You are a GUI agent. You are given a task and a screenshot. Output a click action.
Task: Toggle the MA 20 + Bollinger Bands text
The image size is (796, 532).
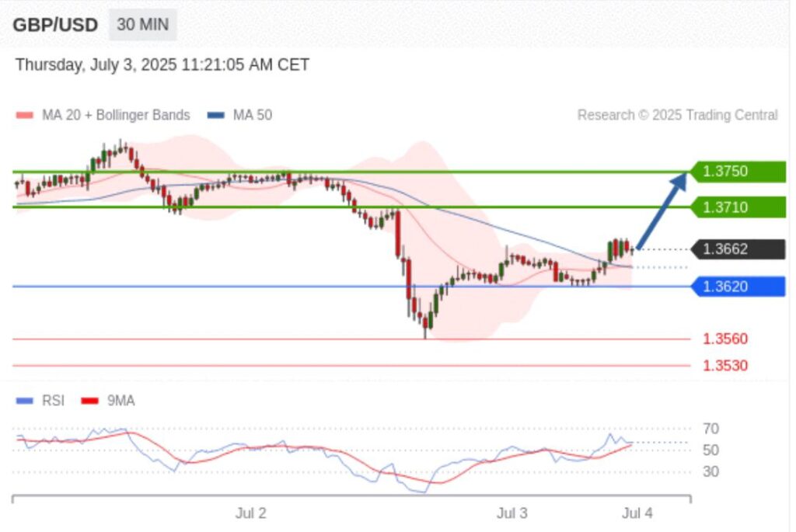(x=116, y=115)
